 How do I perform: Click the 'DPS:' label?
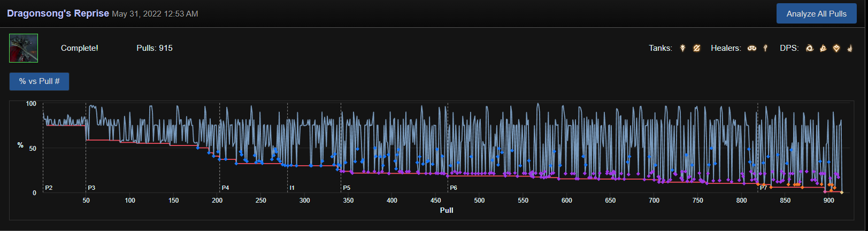coord(789,48)
